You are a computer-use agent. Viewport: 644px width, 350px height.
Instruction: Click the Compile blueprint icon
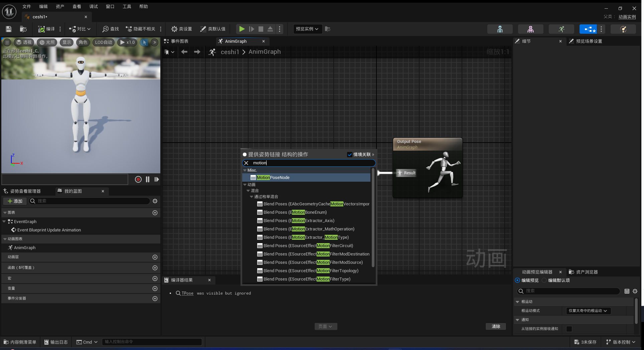(x=42, y=29)
